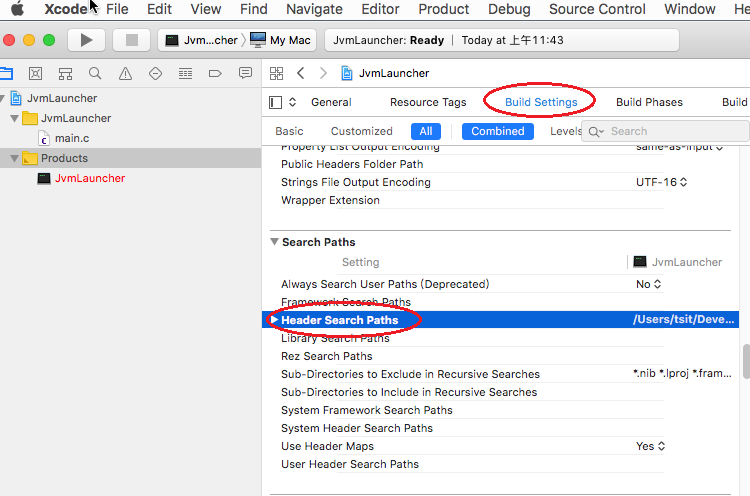The image size is (750, 496).
Task: Switch to the Build Phases tab
Action: pos(649,102)
